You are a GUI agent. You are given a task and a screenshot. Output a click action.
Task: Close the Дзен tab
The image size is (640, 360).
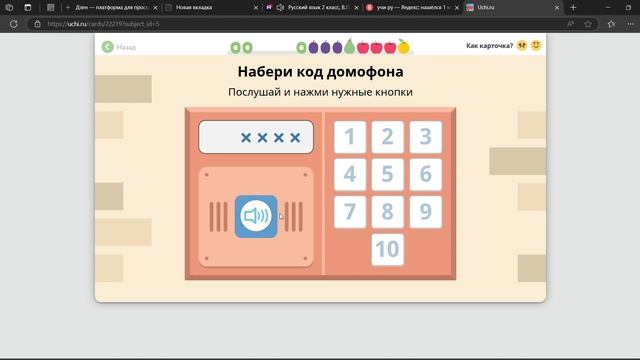[x=155, y=8]
